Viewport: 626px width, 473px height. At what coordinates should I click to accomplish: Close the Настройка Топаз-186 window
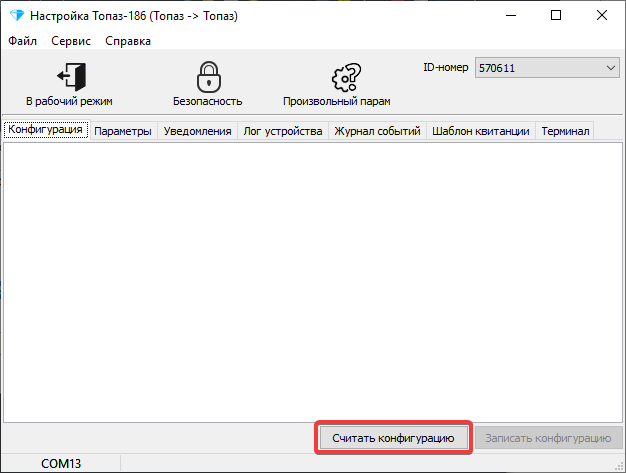[602, 16]
